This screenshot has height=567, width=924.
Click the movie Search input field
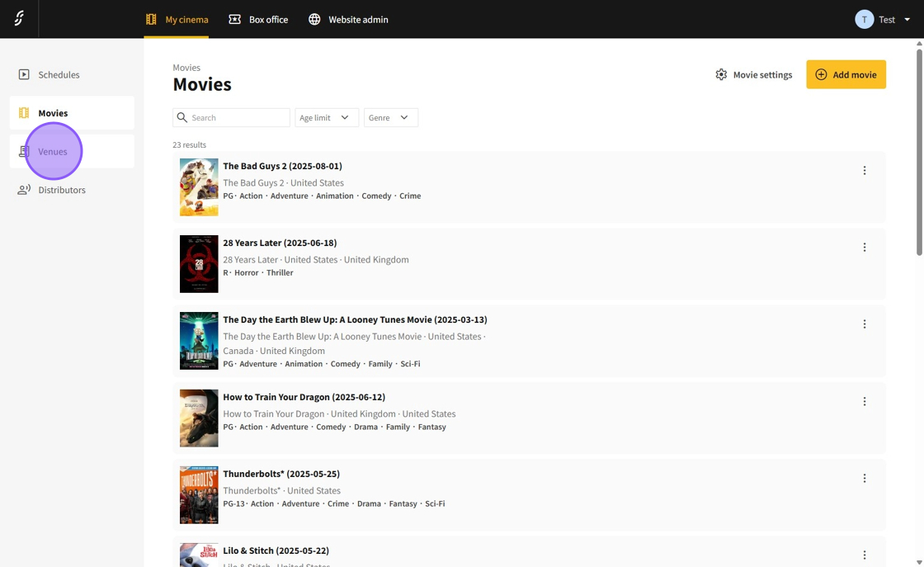click(x=238, y=118)
